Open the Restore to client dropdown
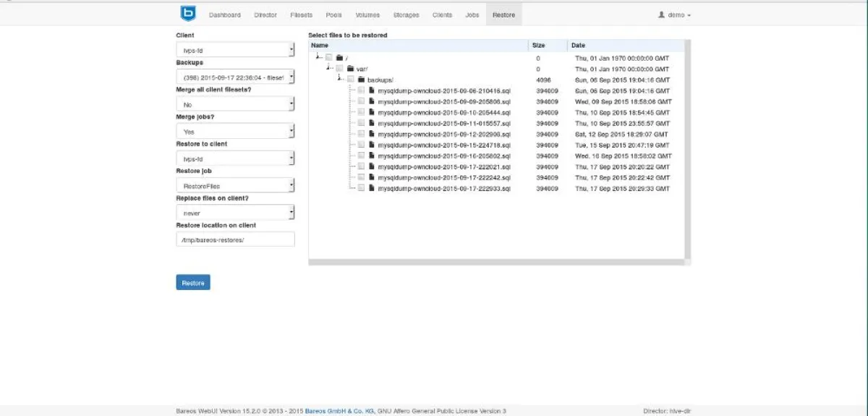The height and width of the screenshot is (416, 868). (235, 158)
